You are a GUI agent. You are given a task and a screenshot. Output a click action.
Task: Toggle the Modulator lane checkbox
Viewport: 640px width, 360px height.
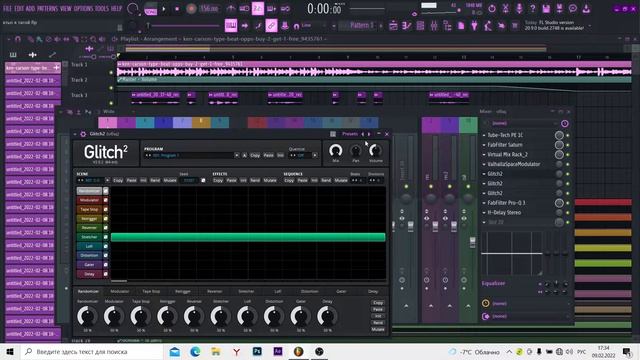106,200
